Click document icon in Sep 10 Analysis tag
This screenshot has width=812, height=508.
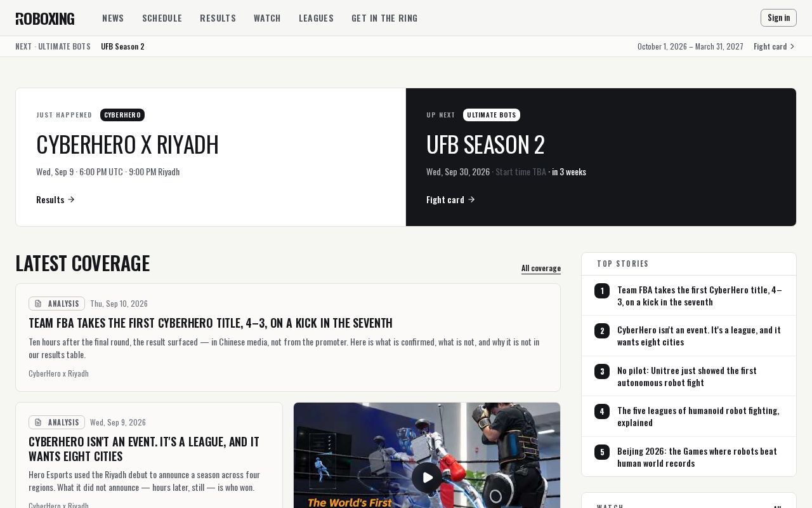[x=38, y=304]
